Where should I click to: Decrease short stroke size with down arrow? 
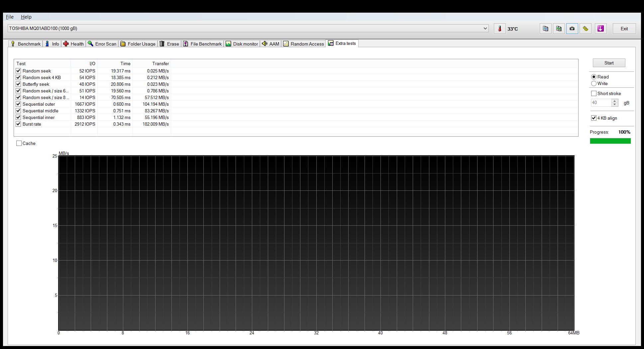tap(615, 105)
